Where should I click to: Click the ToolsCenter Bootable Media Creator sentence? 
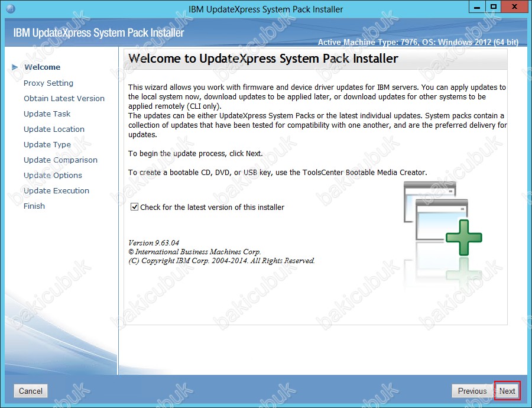point(278,173)
